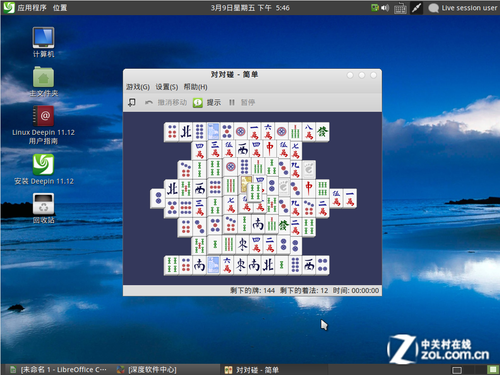Click the keyboard icon in top panel
The image size is (500, 375).
pyautogui.click(x=400, y=8)
